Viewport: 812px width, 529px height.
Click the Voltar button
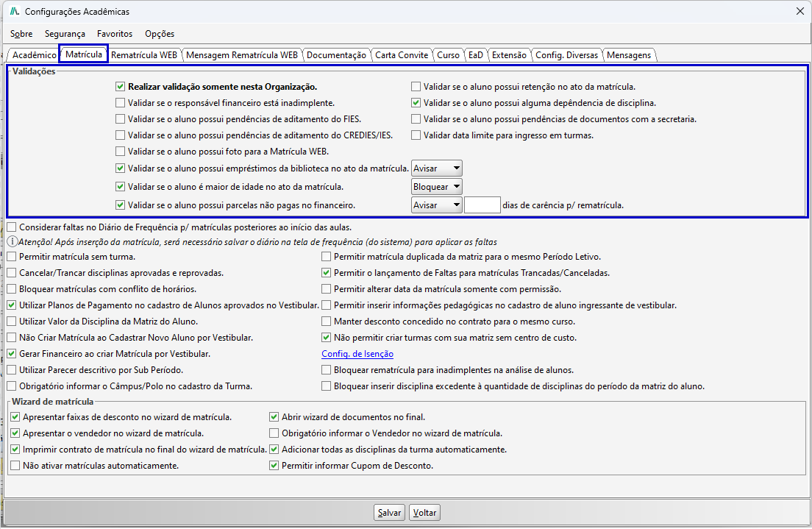pyautogui.click(x=424, y=512)
